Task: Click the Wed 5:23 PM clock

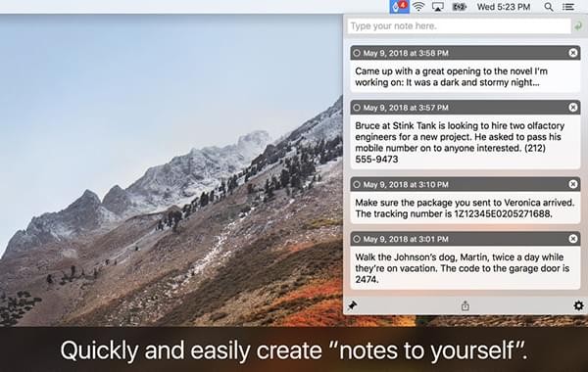Action: coord(504,7)
